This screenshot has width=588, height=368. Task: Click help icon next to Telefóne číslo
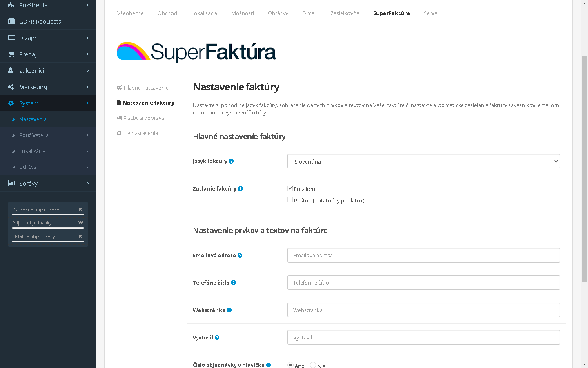click(233, 283)
